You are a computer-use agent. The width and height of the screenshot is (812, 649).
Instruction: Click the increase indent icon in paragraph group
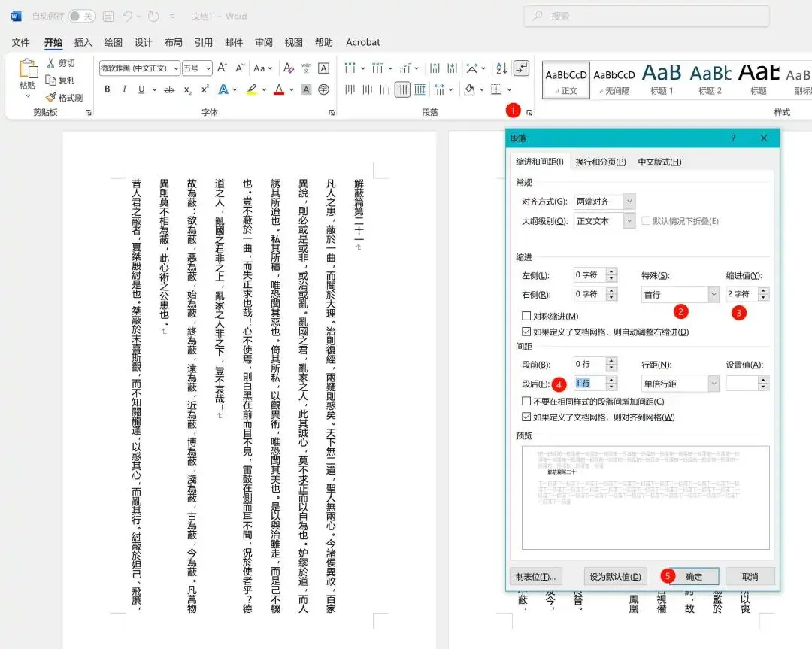[x=452, y=68]
